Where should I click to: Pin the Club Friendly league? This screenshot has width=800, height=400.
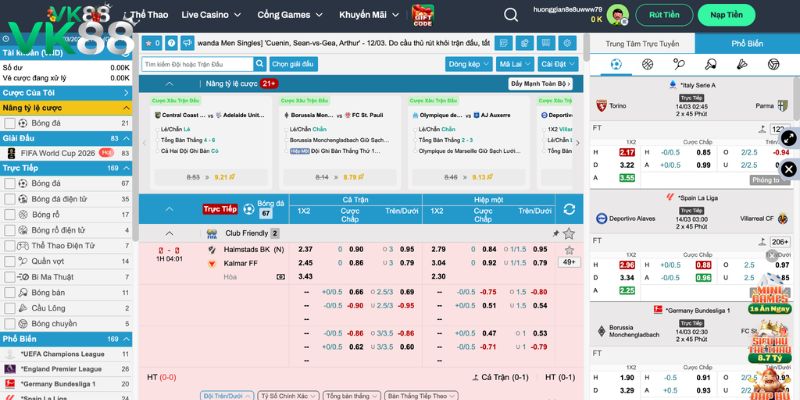556,234
